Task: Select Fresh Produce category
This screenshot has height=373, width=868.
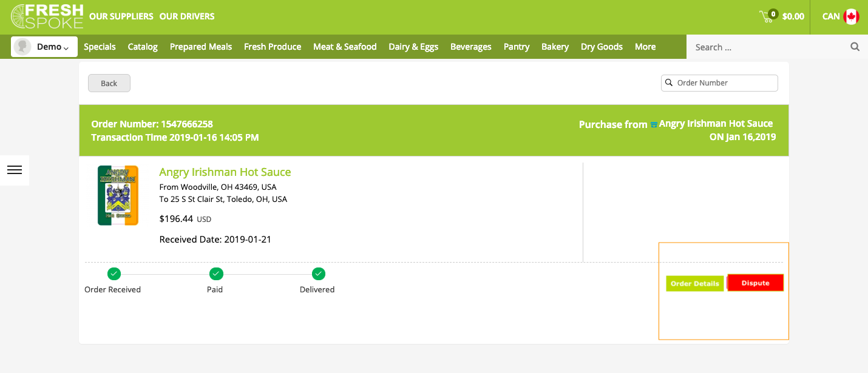Action: [x=273, y=47]
